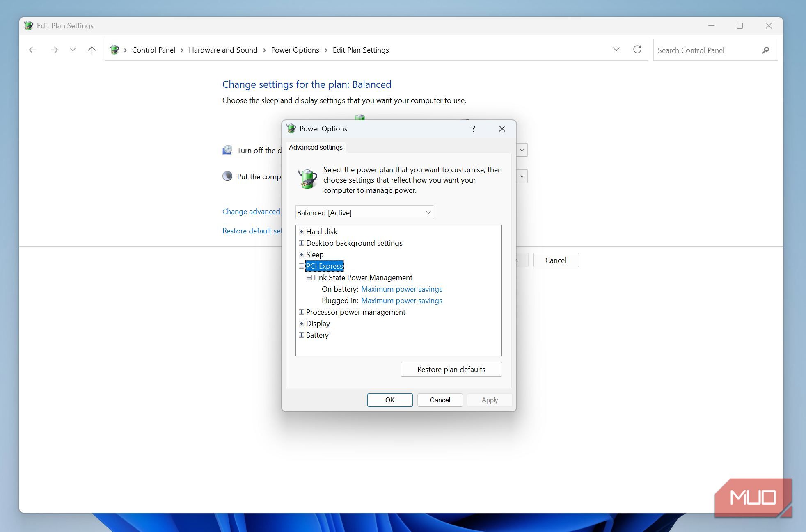Open Change advanced power settings link
The width and height of the screenshot is (806, 532).
(x=251, y=212)
